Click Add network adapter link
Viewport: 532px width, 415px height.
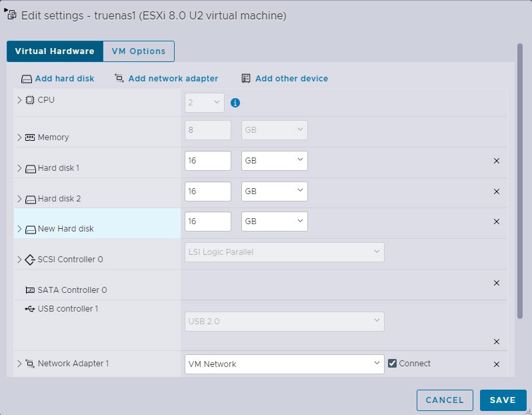(173, 79)
